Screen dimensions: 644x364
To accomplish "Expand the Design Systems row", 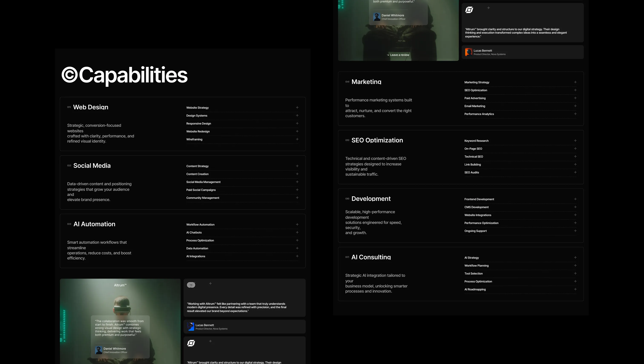I will click(x=242, y=116).
